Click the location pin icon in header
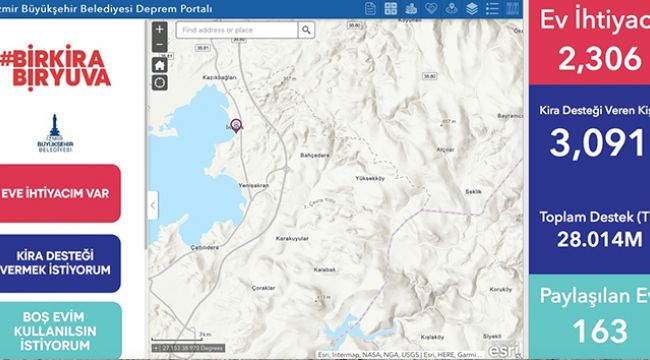 tap(451, 9)
